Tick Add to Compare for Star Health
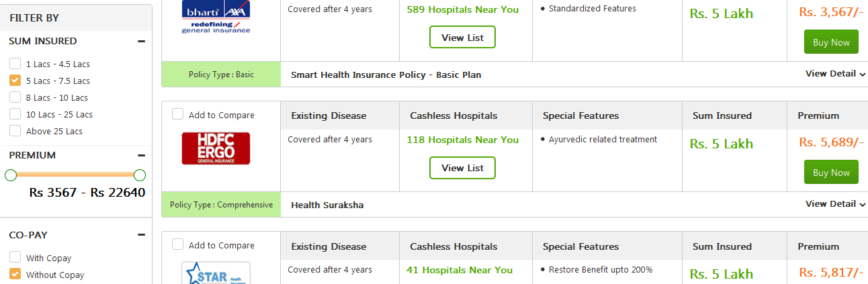The height and width of the screenshot is (284, 868). 177,244
